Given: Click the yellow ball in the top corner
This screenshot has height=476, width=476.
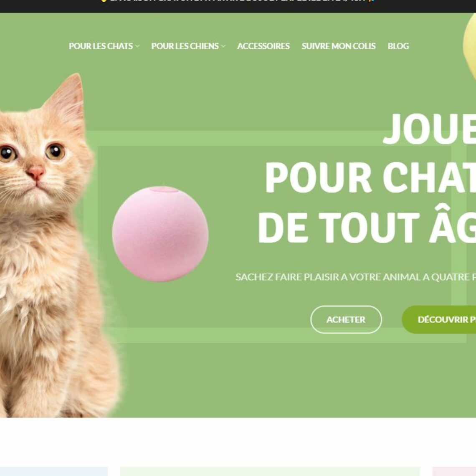Looking at the screenshot, I should click(470, 46).
